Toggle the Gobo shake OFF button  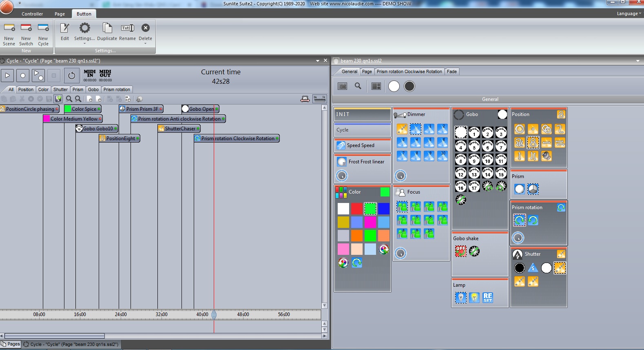461,251
